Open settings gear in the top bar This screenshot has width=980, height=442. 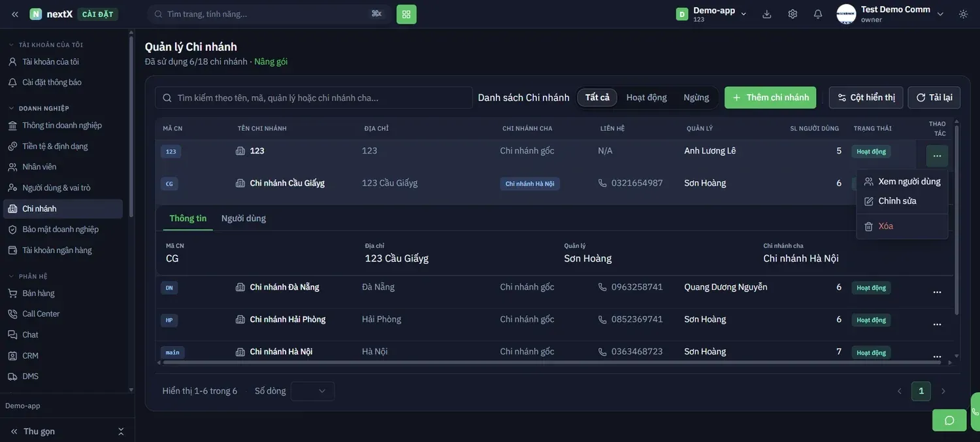click(x=792, y=14)
